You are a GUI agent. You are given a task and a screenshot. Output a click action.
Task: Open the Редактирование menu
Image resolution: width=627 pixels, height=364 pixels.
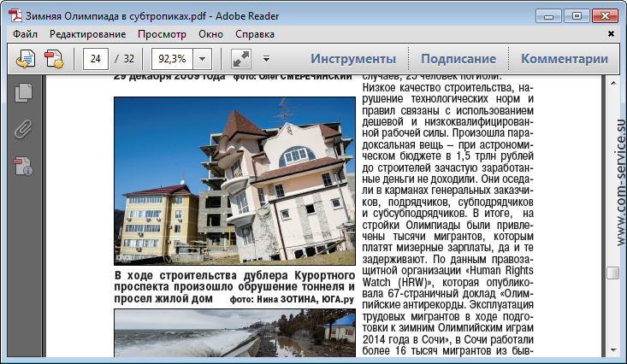pyautogui.click(x=87, y=34)
